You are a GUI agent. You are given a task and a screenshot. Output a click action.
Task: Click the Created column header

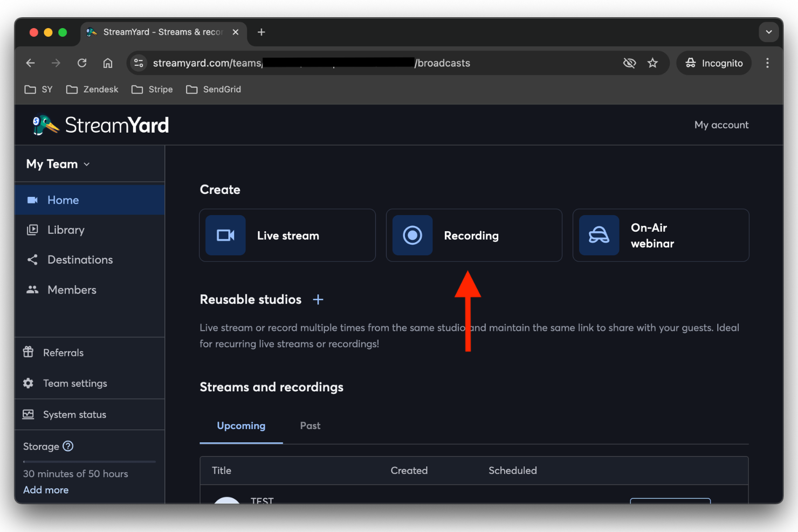click(409, 471)
